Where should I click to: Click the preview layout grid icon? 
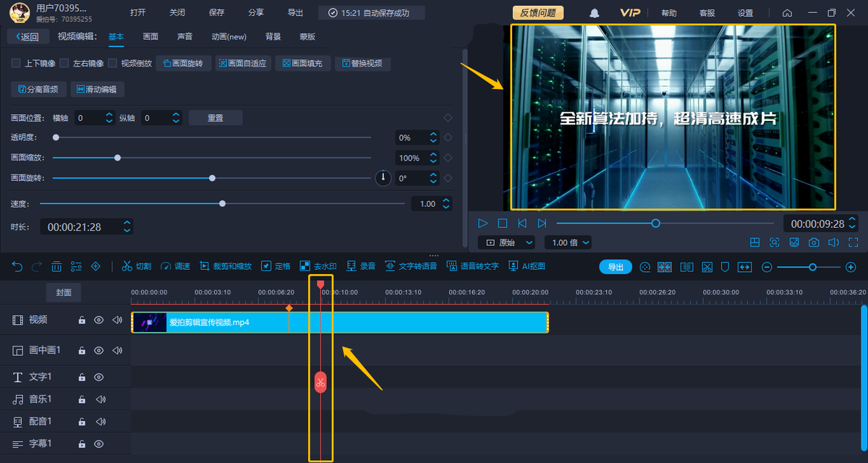(x=754, y=242)
